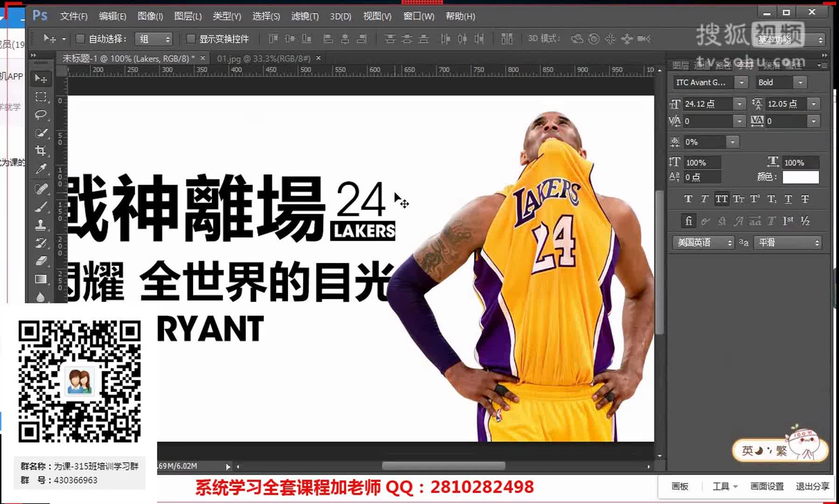
Task: Open the 文件(F) menu
Action: [74, 16]
